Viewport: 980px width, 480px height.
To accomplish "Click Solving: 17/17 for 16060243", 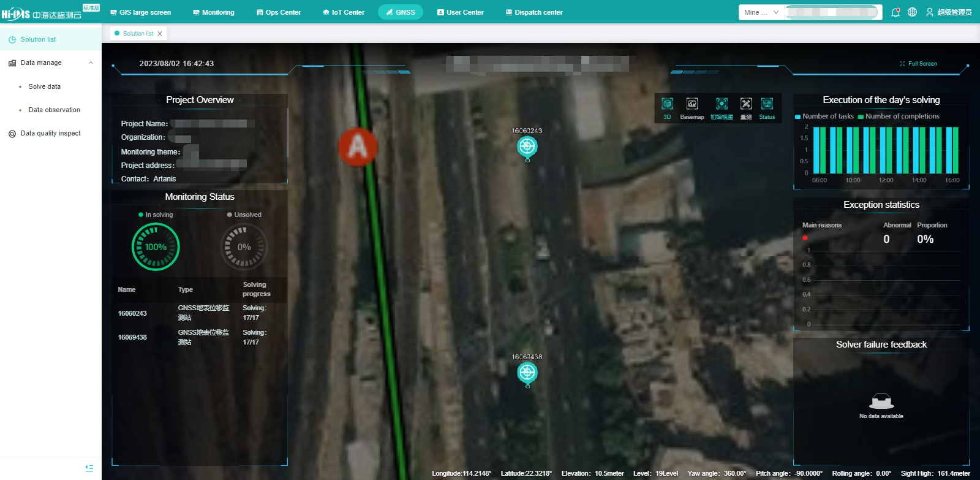I will click(255, 313).
